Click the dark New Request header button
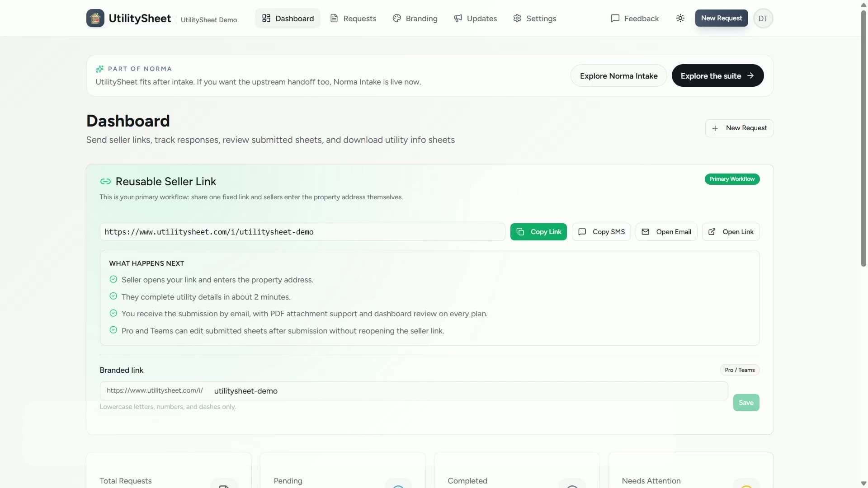Image resolution: width=868 pixels, height=488 pixels. [722, 18]
